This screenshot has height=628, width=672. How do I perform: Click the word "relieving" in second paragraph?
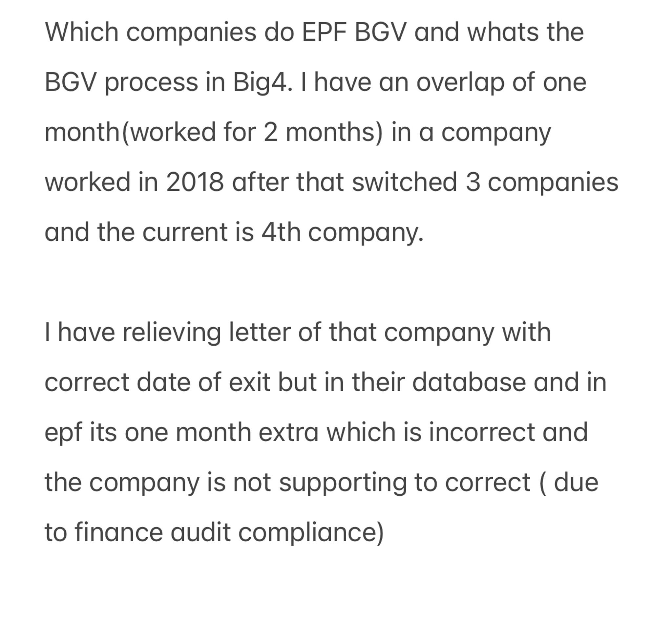point(171,332)
